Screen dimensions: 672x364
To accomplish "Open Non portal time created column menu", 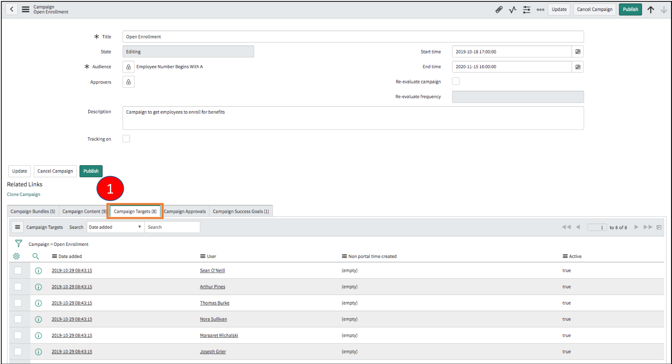I will 344,256.
